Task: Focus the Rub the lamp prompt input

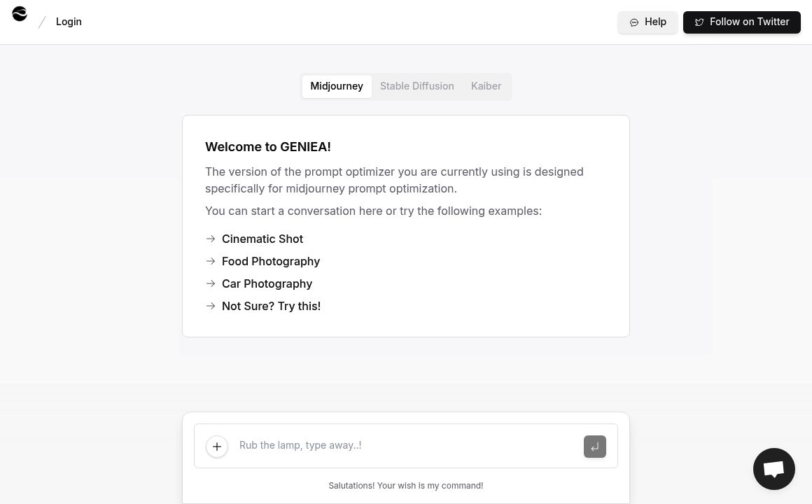Action: tap(406, 445)
